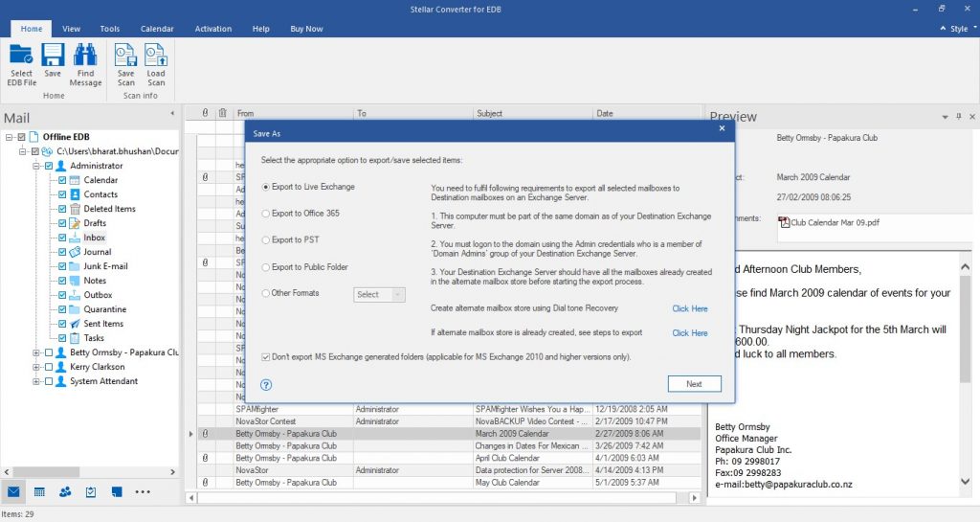Click the delete column header trash icon
The height and width of the screenshot is (522, 980).
(x=222, y=113)
